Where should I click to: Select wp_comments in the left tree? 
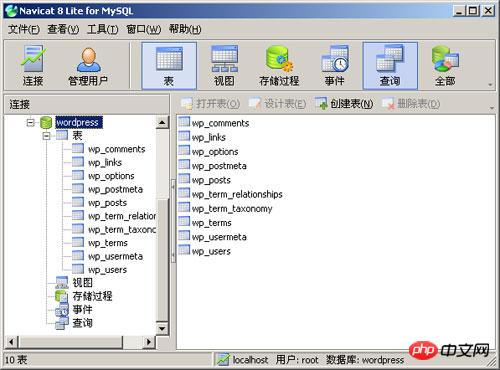coord(116,149)
